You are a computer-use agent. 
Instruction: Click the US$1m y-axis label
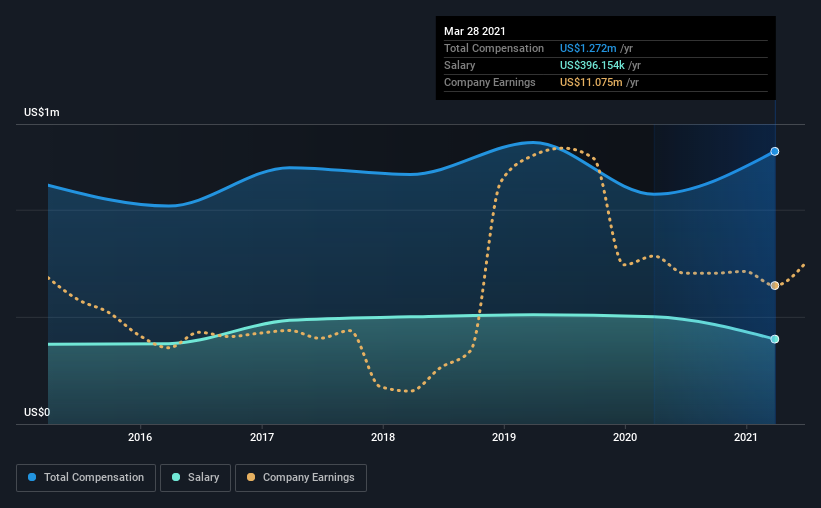[42, 113]
